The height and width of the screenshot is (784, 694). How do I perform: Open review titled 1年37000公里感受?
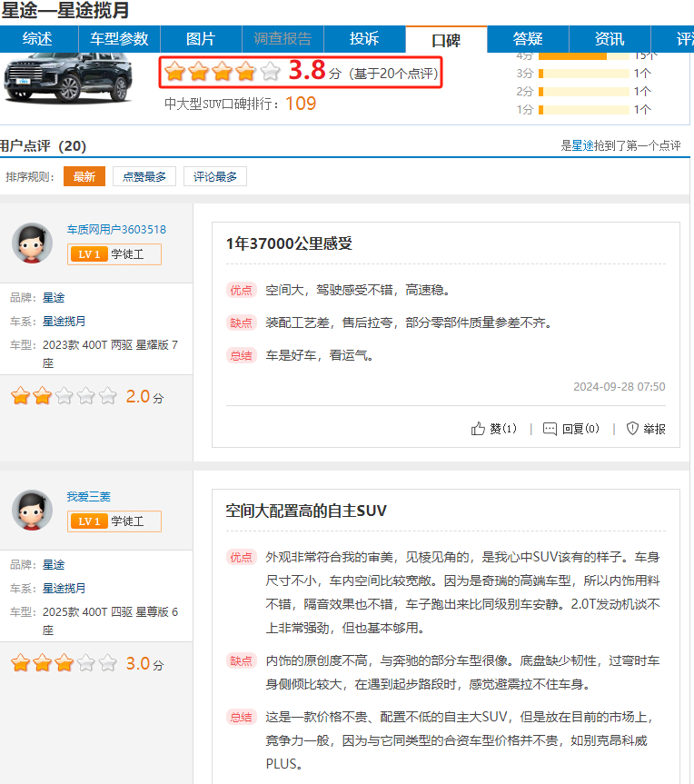289,243
